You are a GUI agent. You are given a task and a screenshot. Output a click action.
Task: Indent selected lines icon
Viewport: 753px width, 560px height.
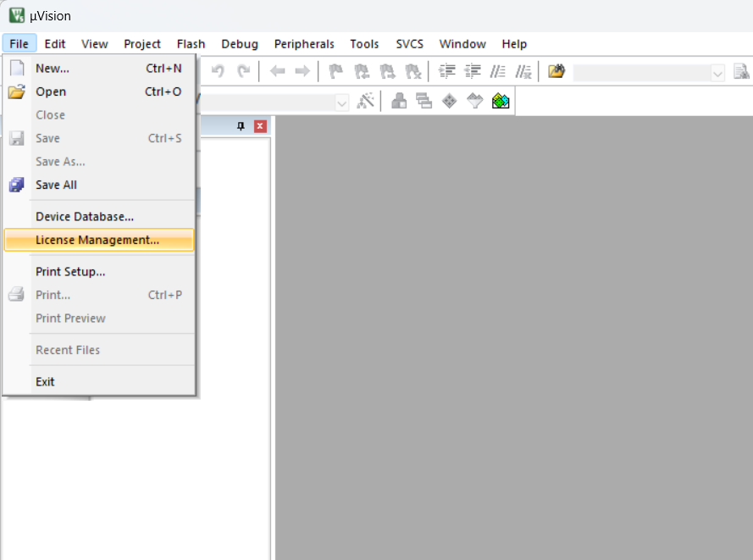[x=447, y=71]
